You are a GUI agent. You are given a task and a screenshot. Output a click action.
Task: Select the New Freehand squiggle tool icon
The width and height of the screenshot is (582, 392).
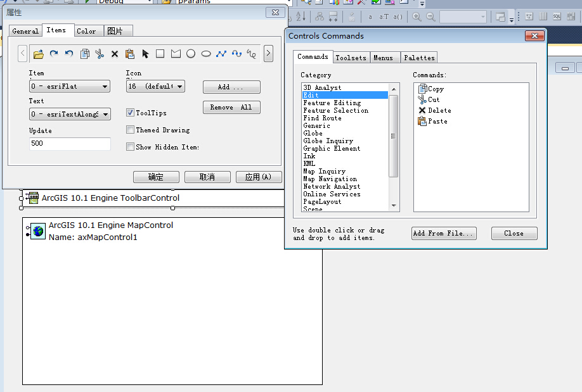click(x=251, y=54)
